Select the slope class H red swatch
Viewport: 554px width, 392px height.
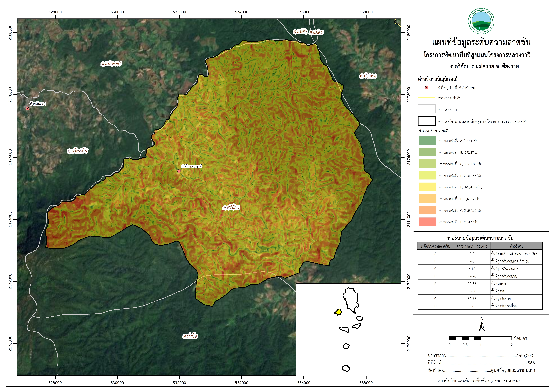(x=428, y=222)
